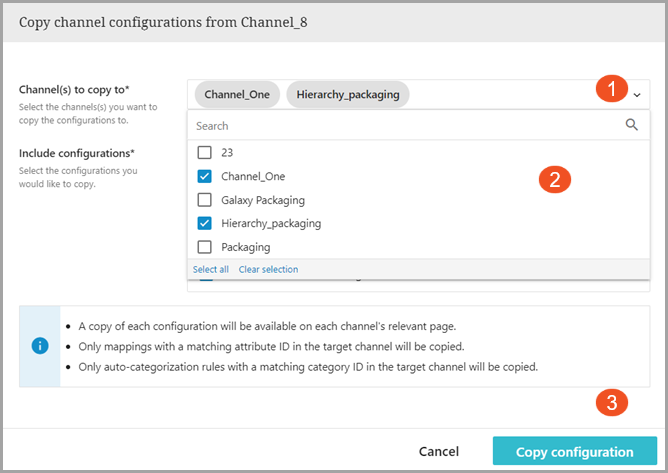Click the Channel_One selected chip
Screen dimensions: 668x473
pyautogui.click(x=237, y=95)
